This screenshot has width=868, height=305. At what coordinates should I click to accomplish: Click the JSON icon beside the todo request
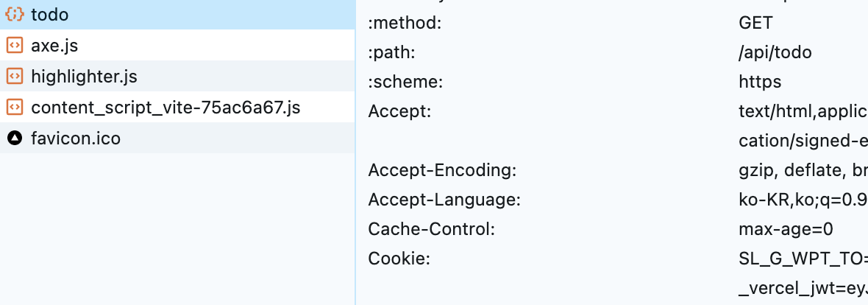(x=14, y=15)
